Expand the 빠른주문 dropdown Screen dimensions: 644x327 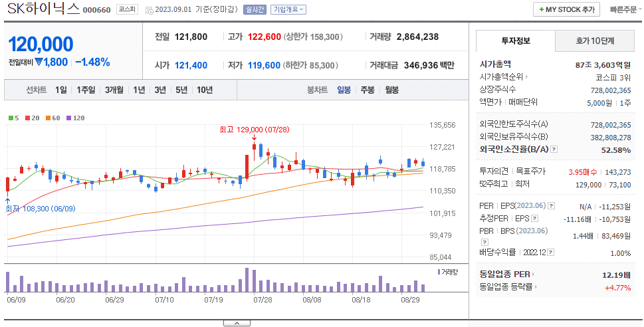click(625, 9)
